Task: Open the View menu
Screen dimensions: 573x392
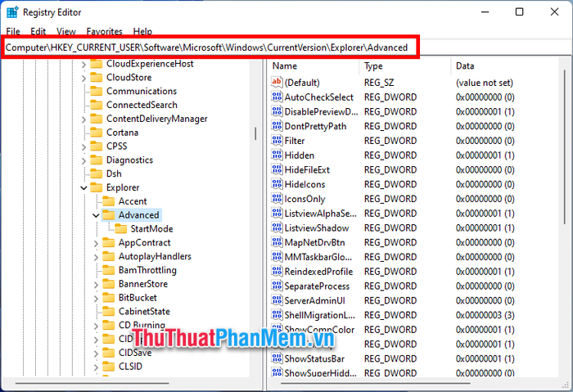Action: [x=66, y=31]
